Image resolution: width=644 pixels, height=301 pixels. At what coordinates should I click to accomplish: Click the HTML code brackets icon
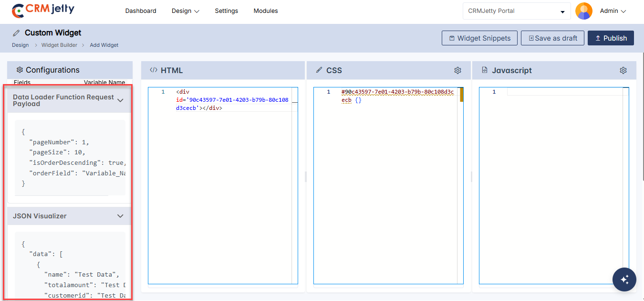[153, 70]
